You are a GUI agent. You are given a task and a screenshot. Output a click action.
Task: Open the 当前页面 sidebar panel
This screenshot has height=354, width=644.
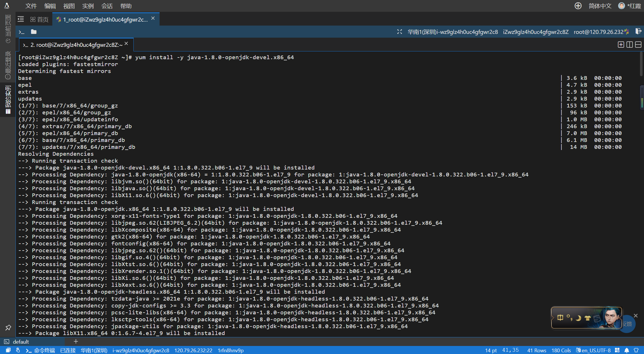[x=8, y=29]
